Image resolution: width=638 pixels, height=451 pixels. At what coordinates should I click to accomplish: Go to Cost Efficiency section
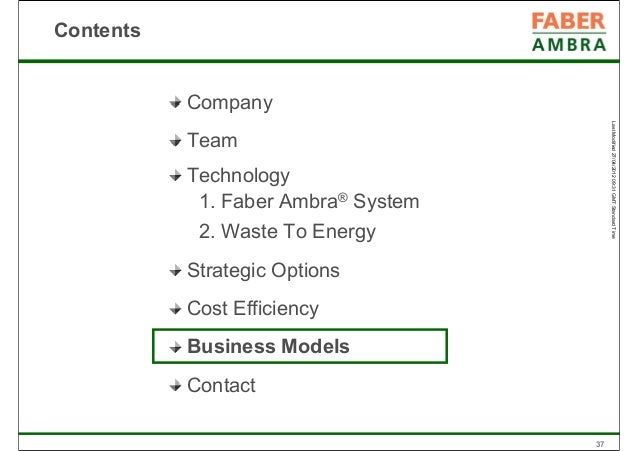coord(253,309)
